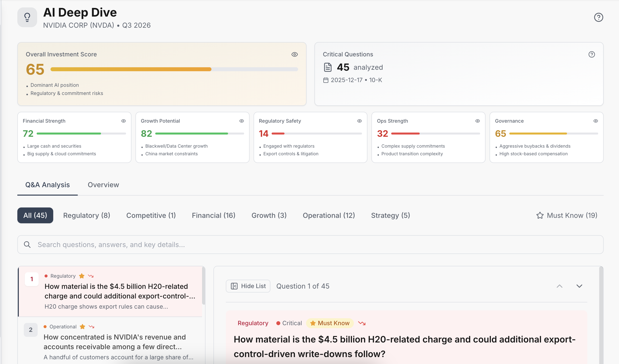619x364 pixels.
Task: Click the AI Deep Dive lightbulb icon
Action: [x=27, y=17]
